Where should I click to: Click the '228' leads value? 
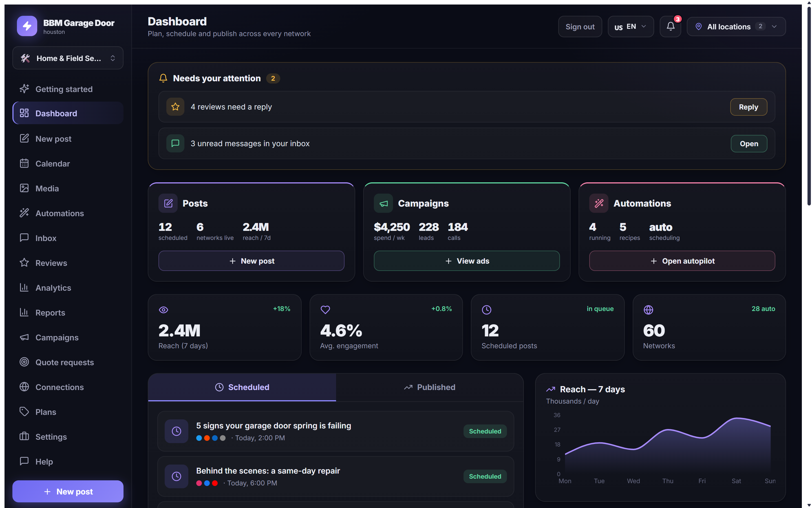[x=429, y=227]
